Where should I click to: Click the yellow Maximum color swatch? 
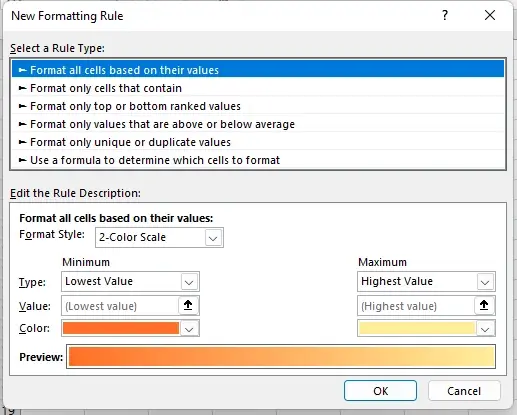point(417,328)
